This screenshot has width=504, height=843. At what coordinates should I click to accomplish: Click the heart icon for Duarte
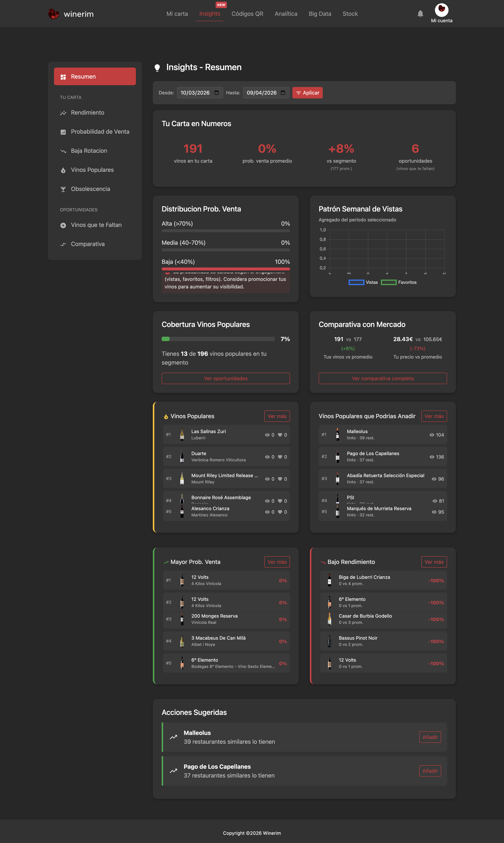pos(280,457)
